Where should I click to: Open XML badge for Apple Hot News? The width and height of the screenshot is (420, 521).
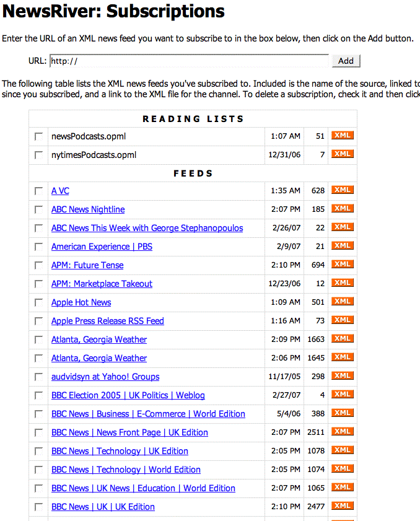[x=343, y=302]
